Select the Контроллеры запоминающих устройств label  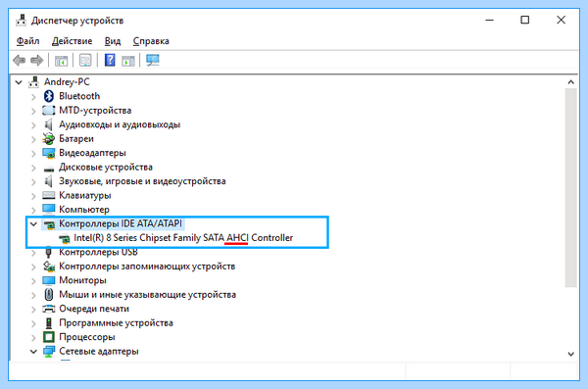[147, 267]
